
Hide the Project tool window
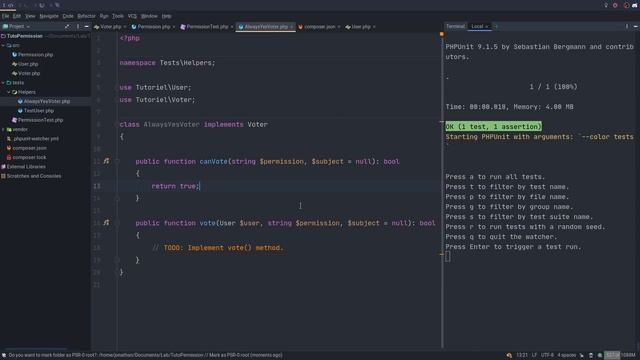pyautogui.click(x=87, y=27)
